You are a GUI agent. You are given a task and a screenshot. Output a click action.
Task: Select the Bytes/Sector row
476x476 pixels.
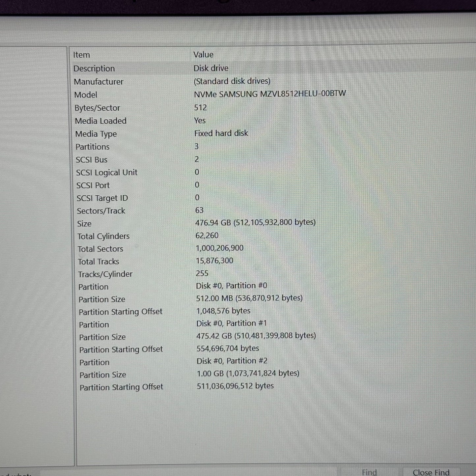coord(97,108)
